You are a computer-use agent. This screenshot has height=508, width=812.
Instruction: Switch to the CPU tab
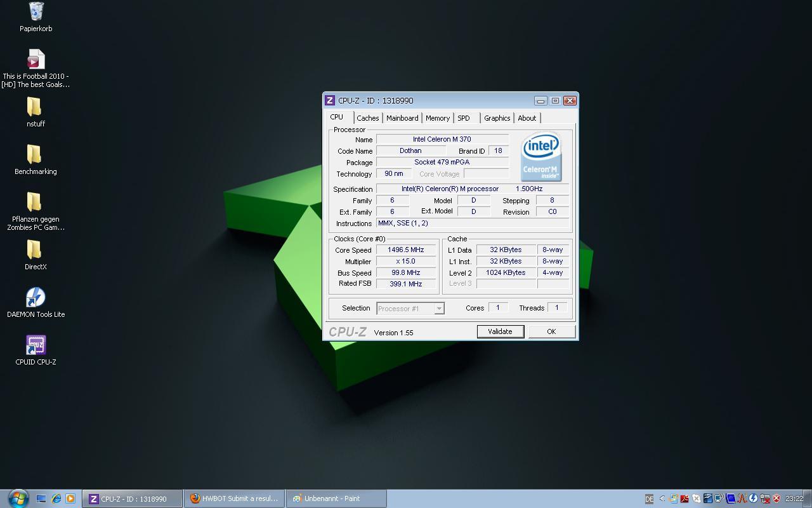(x=337, y=117)
